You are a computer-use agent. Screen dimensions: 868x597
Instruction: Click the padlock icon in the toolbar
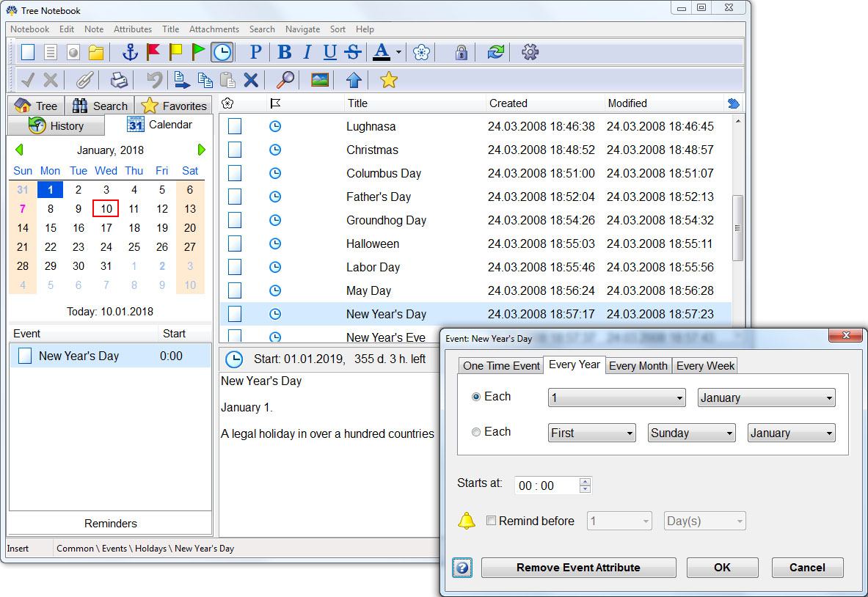click(x=461, y=52)
